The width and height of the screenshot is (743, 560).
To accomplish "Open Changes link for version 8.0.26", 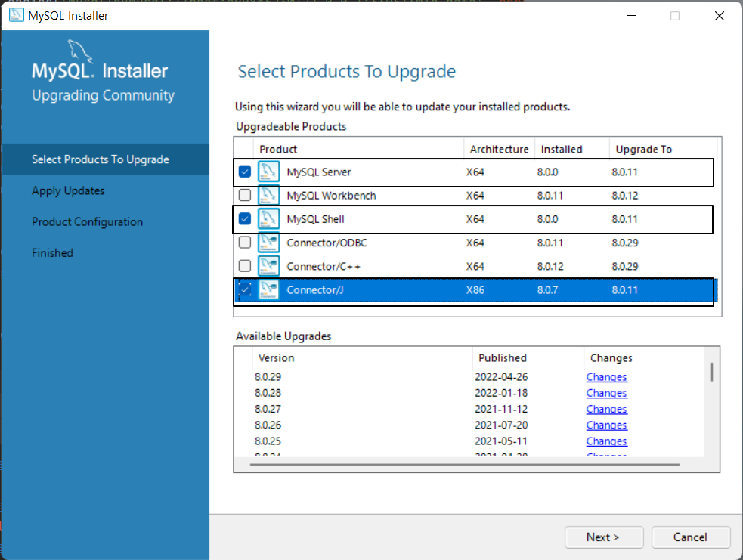I will (606, 425).
